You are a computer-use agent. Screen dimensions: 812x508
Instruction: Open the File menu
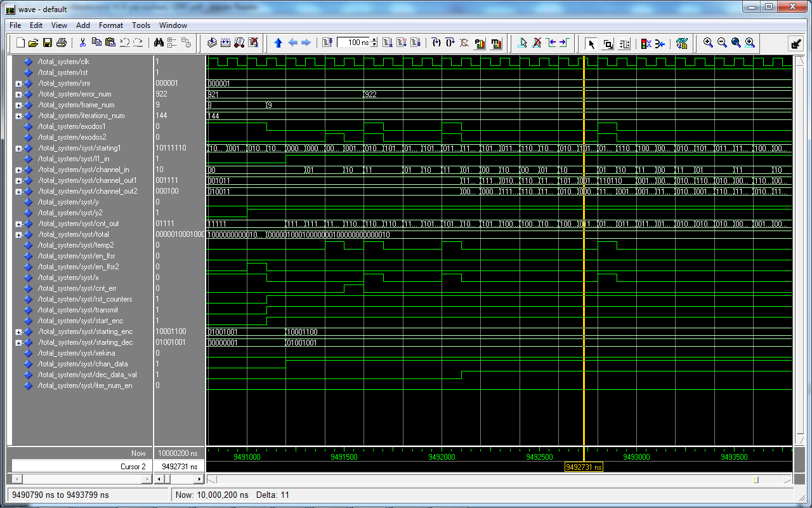coord(15,25)
